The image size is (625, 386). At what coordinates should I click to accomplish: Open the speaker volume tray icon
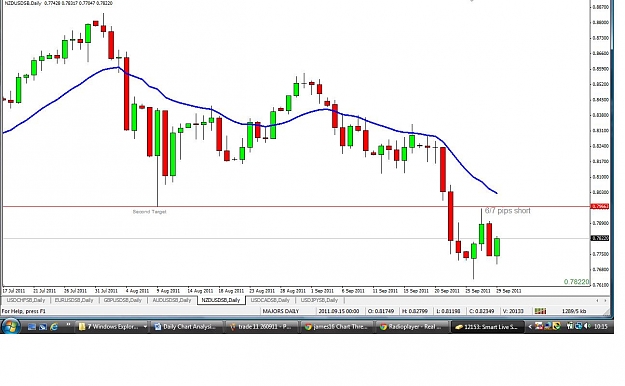(x=587, y=327)
